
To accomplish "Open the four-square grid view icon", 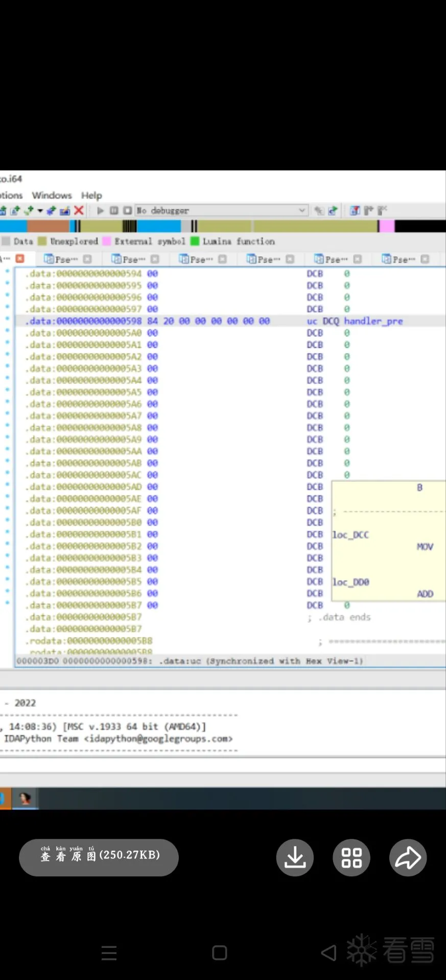I will coord(351,857).
